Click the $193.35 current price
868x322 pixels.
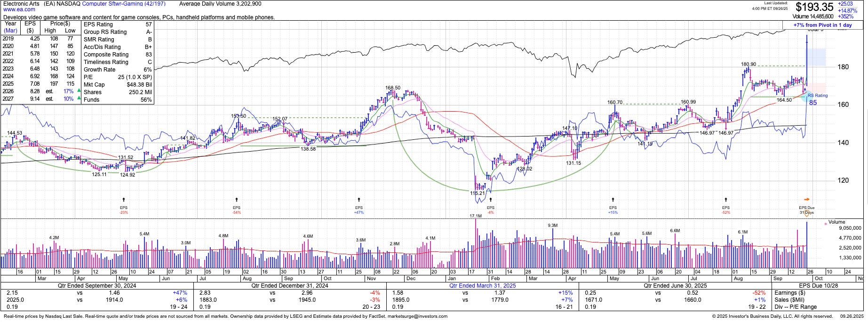(x=814, y=7)
